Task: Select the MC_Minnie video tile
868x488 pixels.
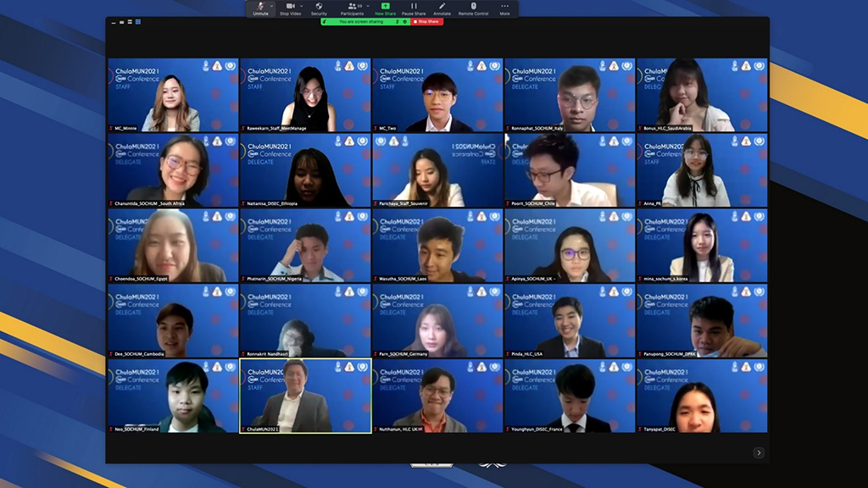Action: tap(173, 95)
